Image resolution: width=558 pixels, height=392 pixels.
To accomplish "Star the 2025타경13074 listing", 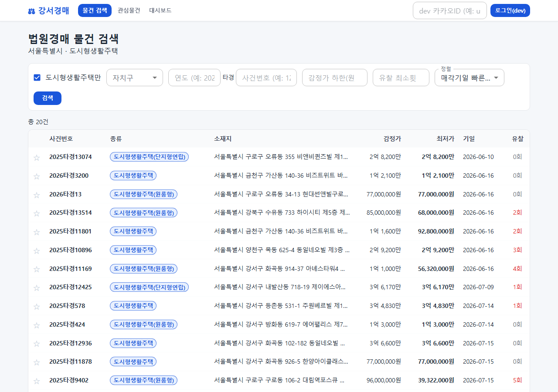I will (x=37, y=158).
